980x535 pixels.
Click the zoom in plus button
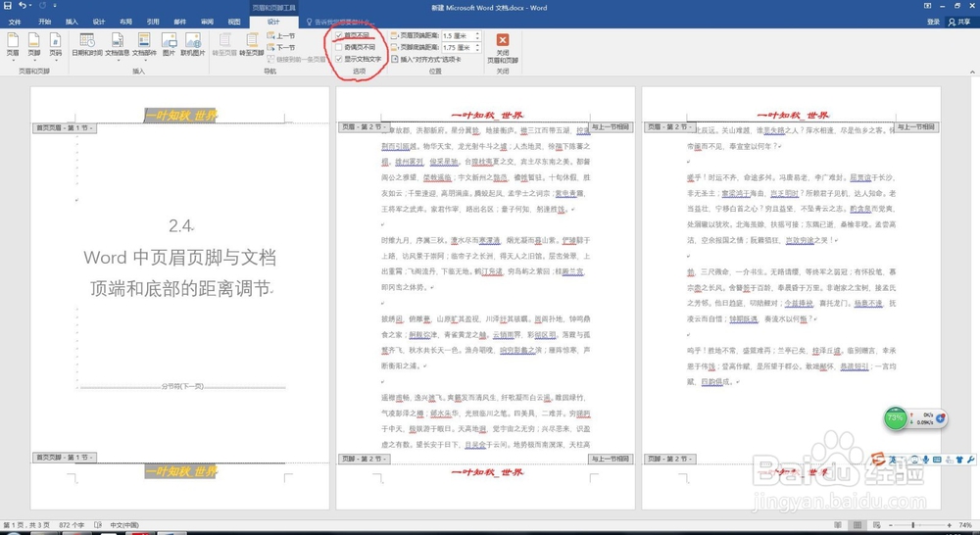pyautogui.click(x=950, y=525)
